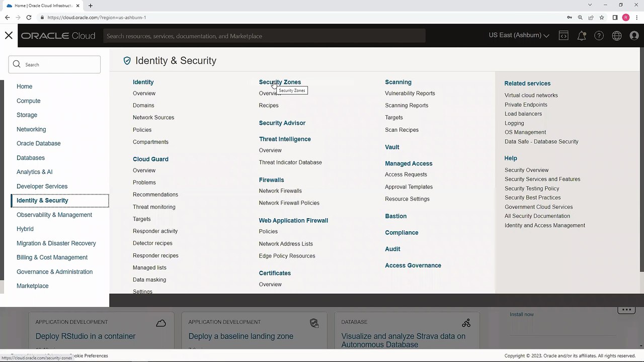This screenshot has width=644, height=362.
Task: Open Virtual cloud networks related service
Action: [531, 95]
